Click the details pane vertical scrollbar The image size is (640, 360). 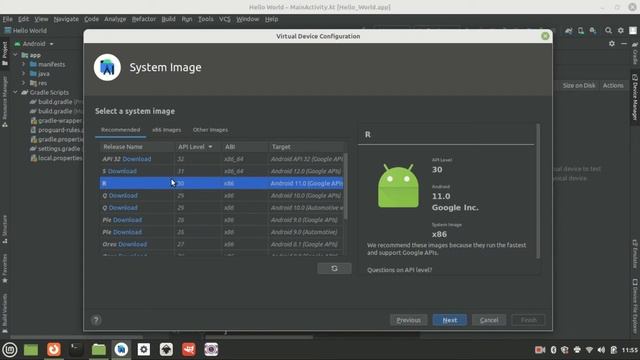pos(538,191)
